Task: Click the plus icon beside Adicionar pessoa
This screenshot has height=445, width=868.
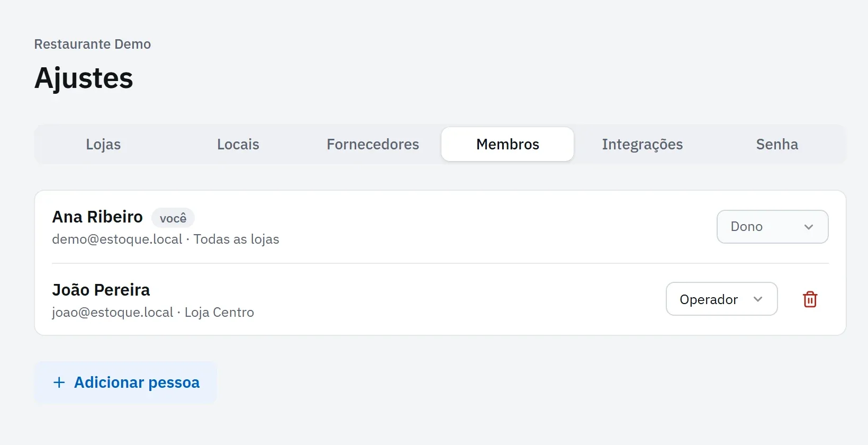Action: tap(59, 382)
